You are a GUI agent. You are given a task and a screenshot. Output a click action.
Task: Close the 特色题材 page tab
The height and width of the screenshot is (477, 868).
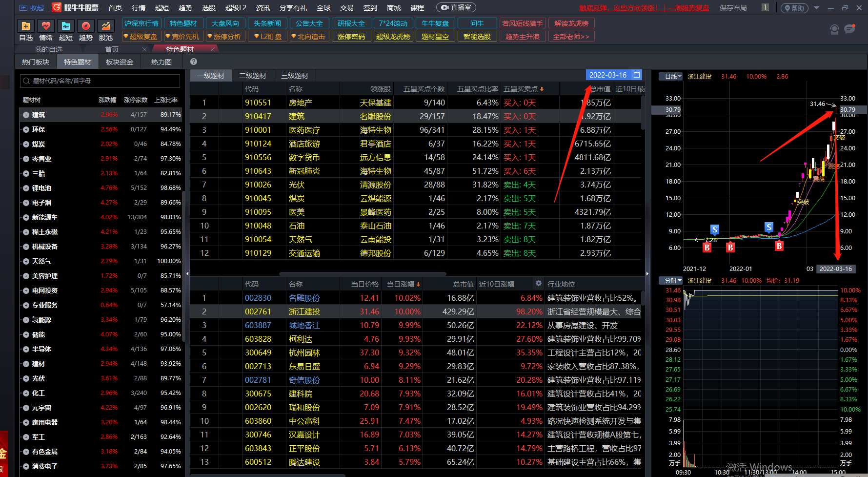click(x=213, y=49)
